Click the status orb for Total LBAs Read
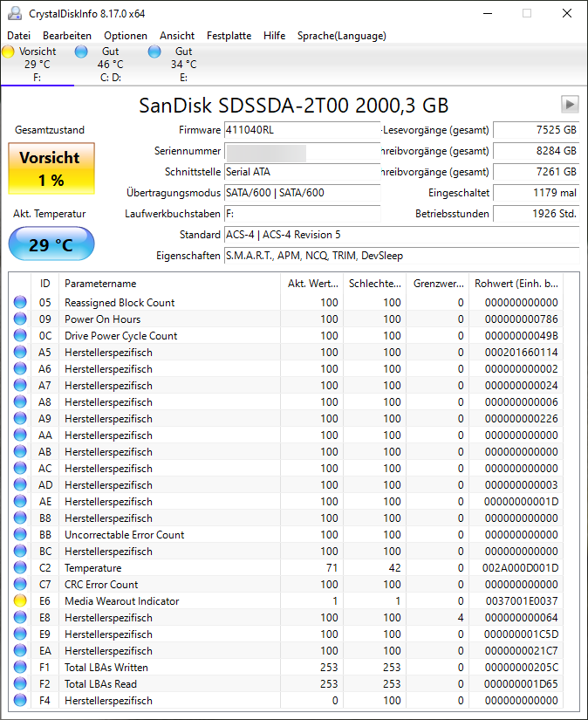This screenshot has width=588, height=720. click(20, 683)
